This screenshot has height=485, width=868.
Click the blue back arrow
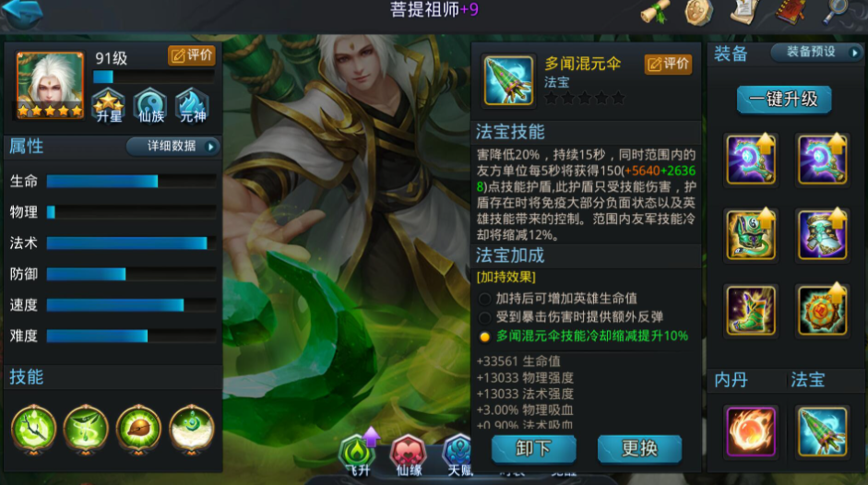(22, 14)
